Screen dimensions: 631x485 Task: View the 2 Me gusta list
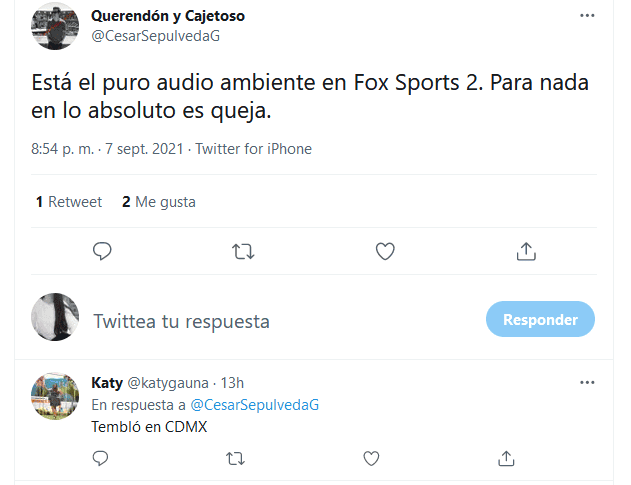(x=159, y=202)
